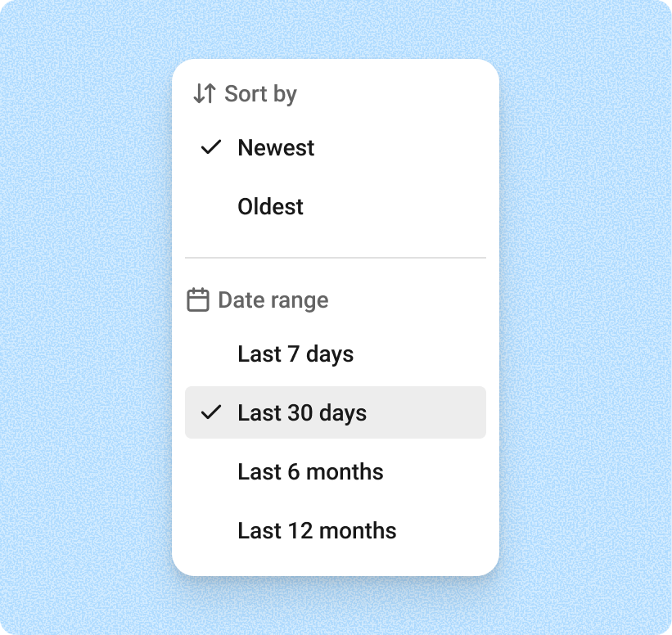Click the checkmark beside Newest
The width and height of the screenshot is (672, 635).
click(212, 147)
